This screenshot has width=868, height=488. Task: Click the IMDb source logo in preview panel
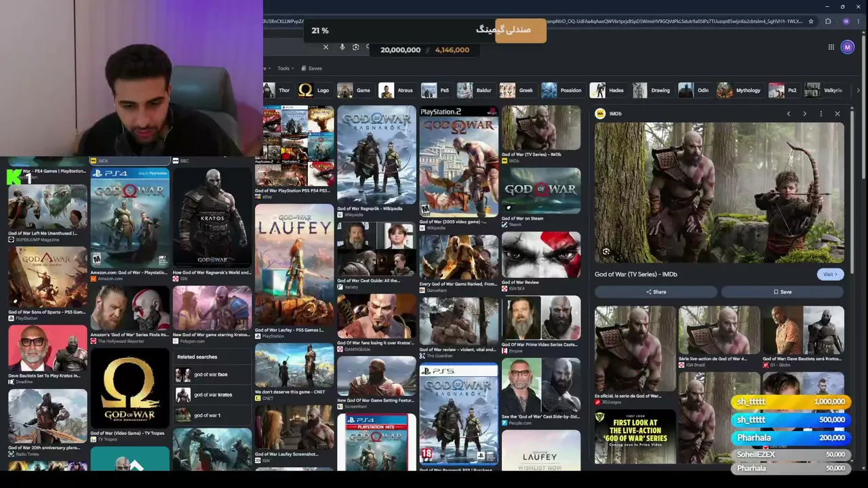coord(600,114)
